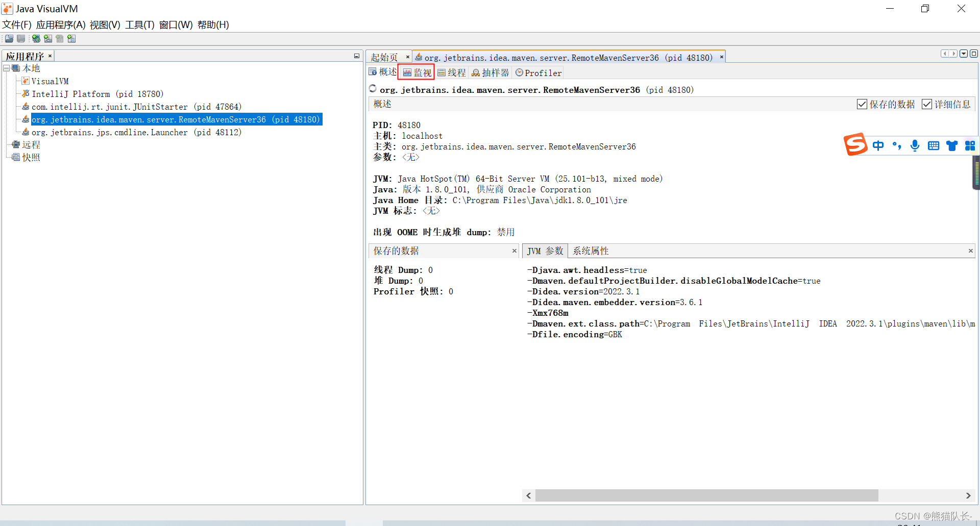This screenshot has height=526, width=980.
Task: Click the Load snapshot toolbar icon
Action: (9, 39)
